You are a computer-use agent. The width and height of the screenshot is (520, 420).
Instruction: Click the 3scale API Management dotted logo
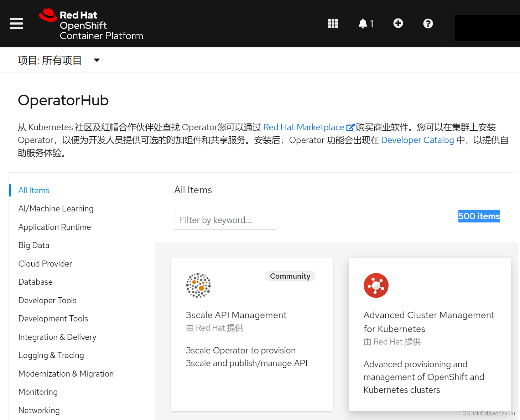(x=198, y=285)
